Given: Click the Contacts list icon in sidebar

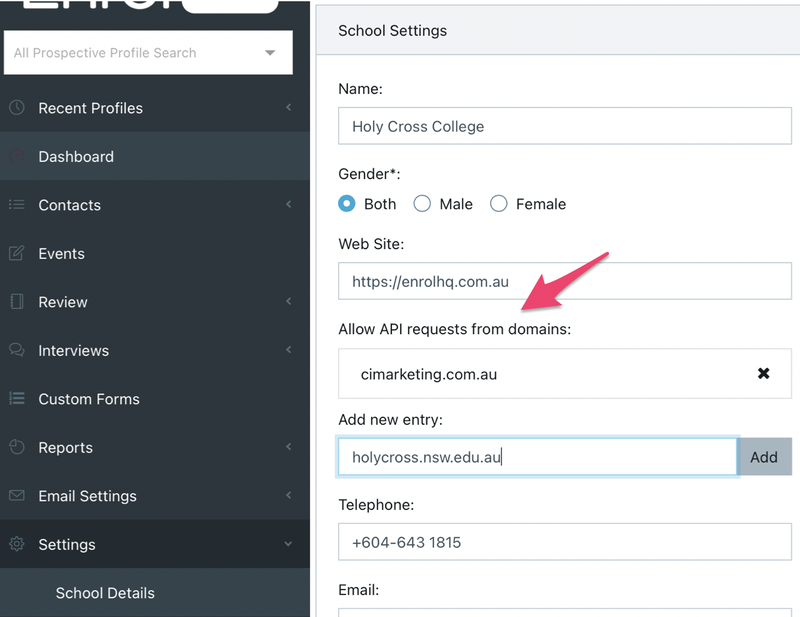Looking at the screenshot, I should point(16,205).
